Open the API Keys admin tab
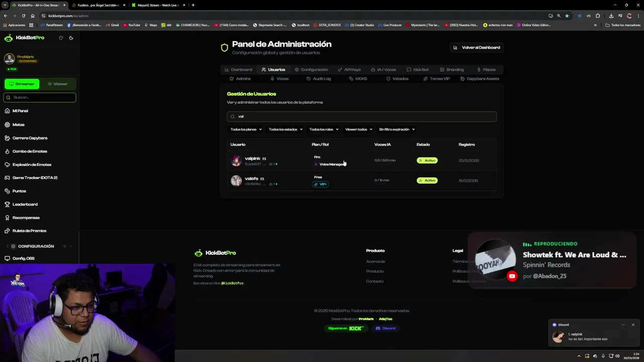The width and height of the screenshot is (644, 362). (349, 69)
